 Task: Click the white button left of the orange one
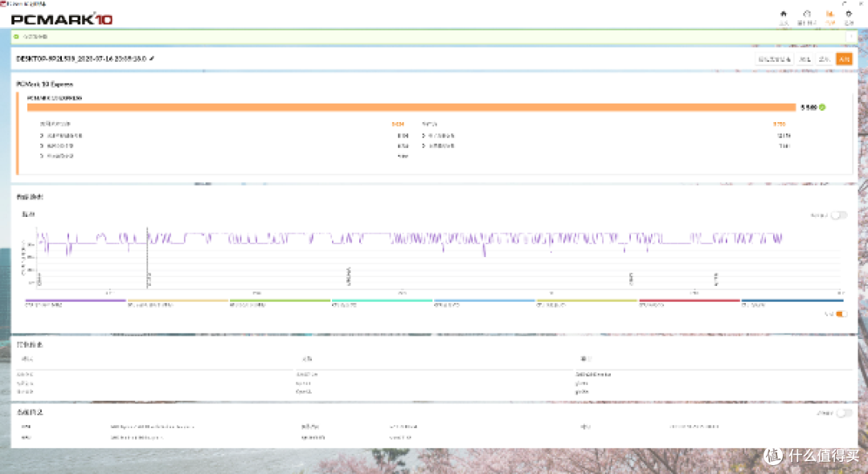pyautogui.click(x=825, y=59)
